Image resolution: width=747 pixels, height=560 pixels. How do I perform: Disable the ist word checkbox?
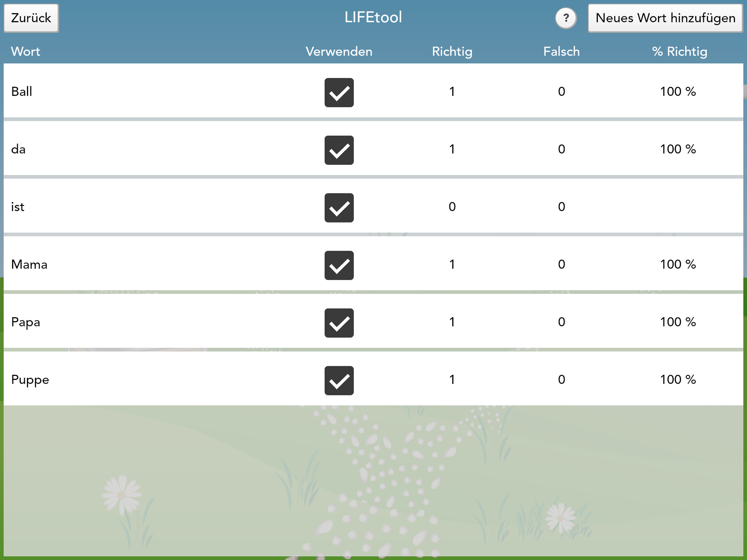(x=339, y=208)
